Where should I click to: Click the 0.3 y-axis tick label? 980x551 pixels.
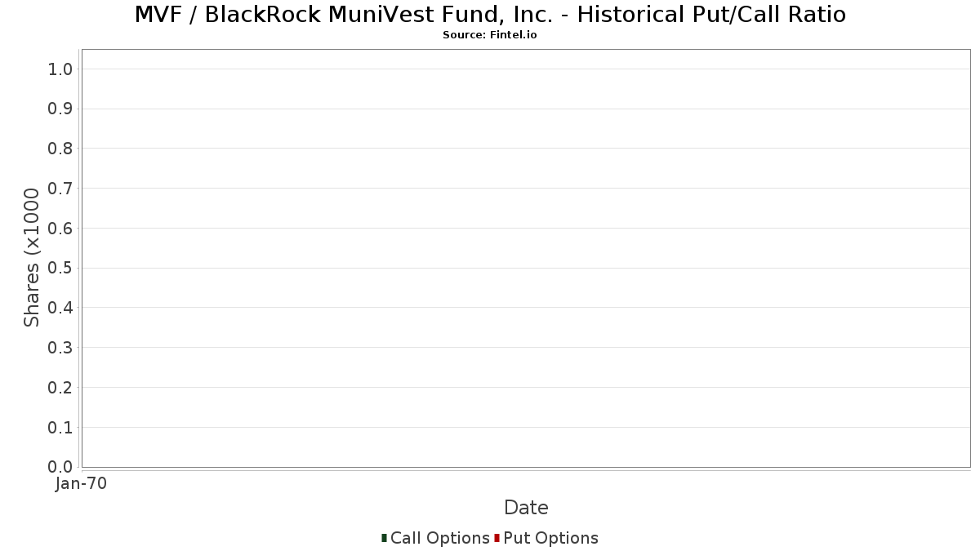click(x=61, y=348)
